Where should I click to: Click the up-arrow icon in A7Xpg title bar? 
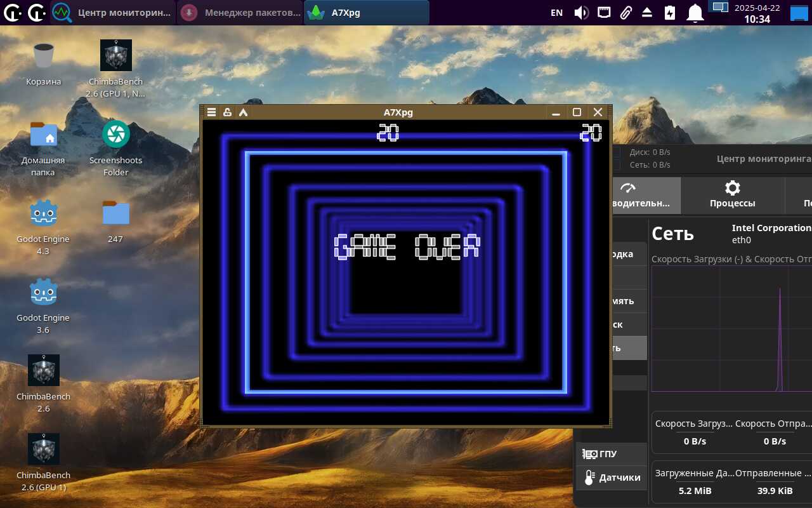(x=243, y=112)
